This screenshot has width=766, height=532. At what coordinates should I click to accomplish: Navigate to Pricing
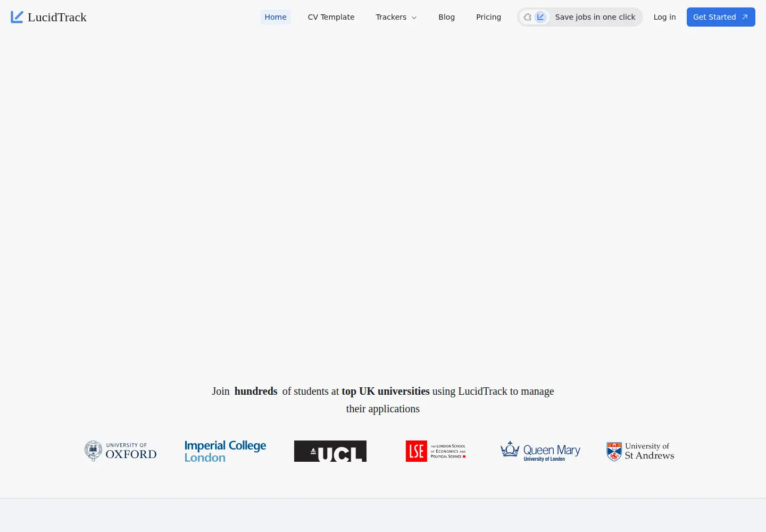click(x=488, y=17)
